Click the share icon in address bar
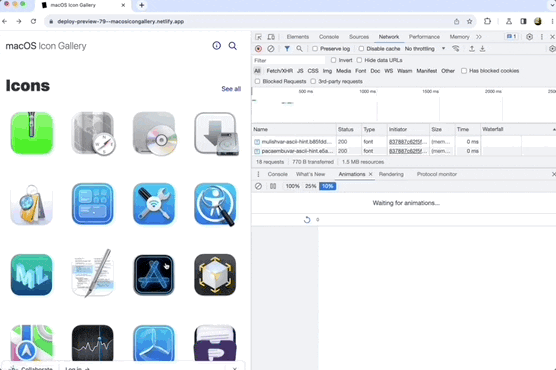Screen dimensions: 556x370 tap(456, 21)
